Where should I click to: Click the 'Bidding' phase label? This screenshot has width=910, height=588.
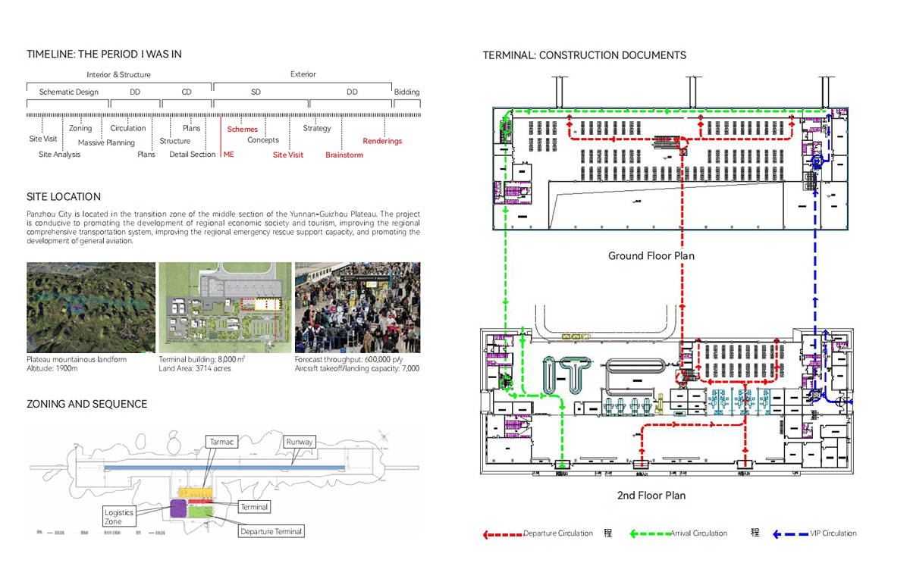point(406,92)
